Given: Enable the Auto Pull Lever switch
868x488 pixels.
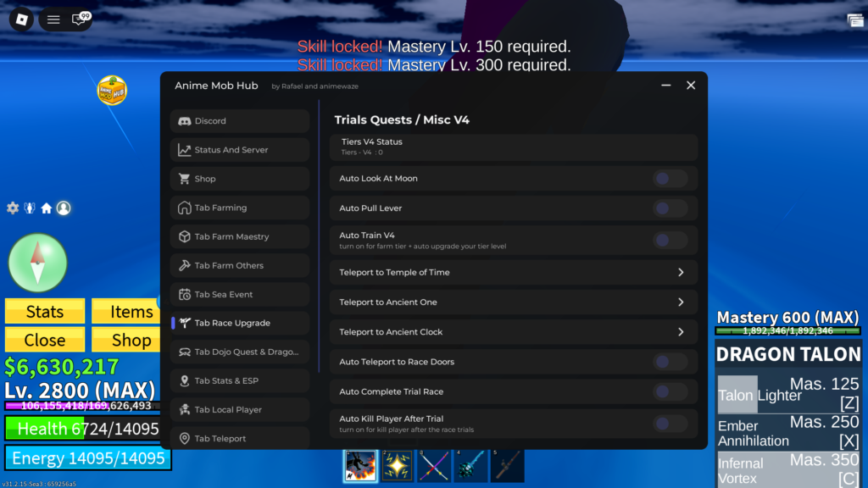Looking at the screenshot, I should click(x=670, y=208).
